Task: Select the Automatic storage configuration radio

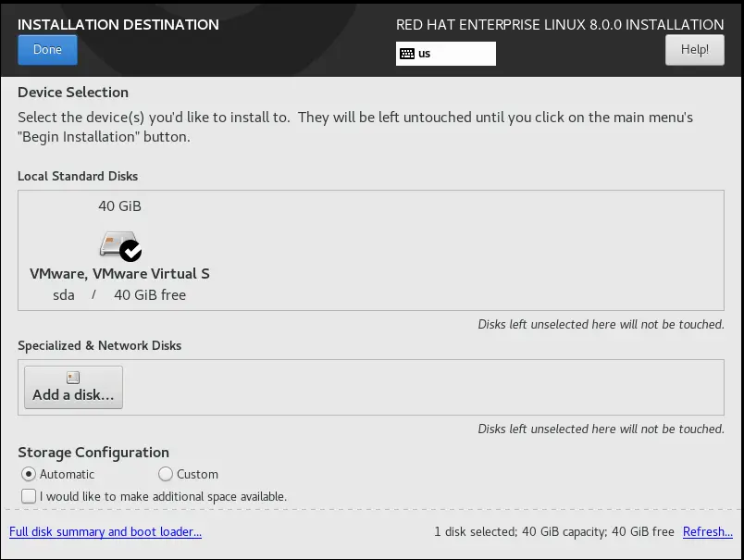Action: tap(29, 474)
